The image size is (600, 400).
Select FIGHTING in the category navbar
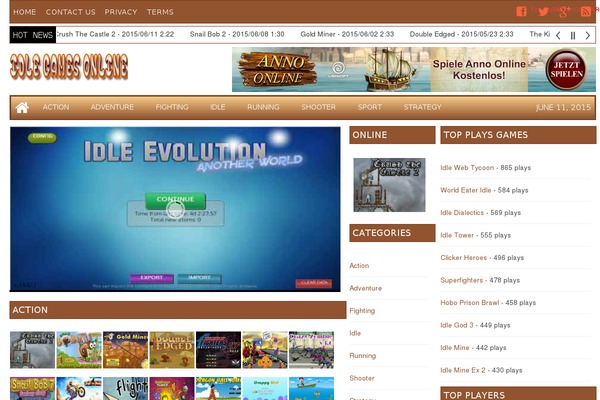[x=172, y=107]
